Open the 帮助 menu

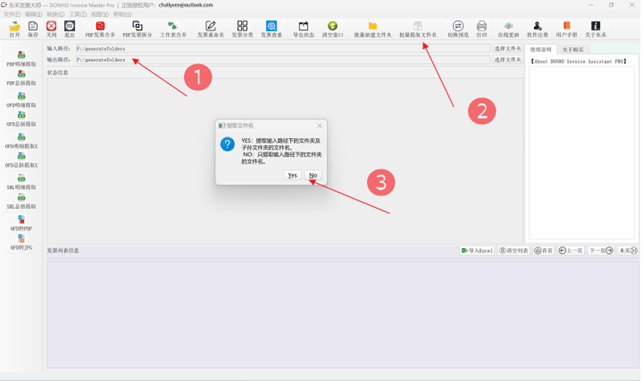pyautogui.click(x=123, y=14)
